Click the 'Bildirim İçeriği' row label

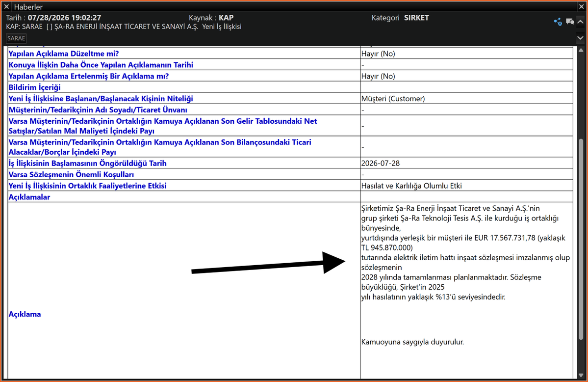coord(34,87)
